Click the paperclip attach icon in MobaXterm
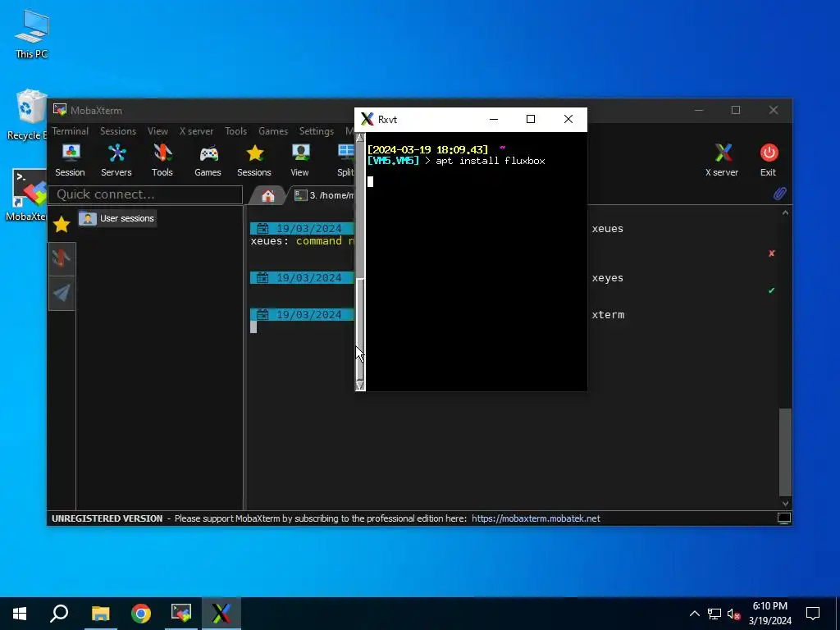 pos(780,194)
